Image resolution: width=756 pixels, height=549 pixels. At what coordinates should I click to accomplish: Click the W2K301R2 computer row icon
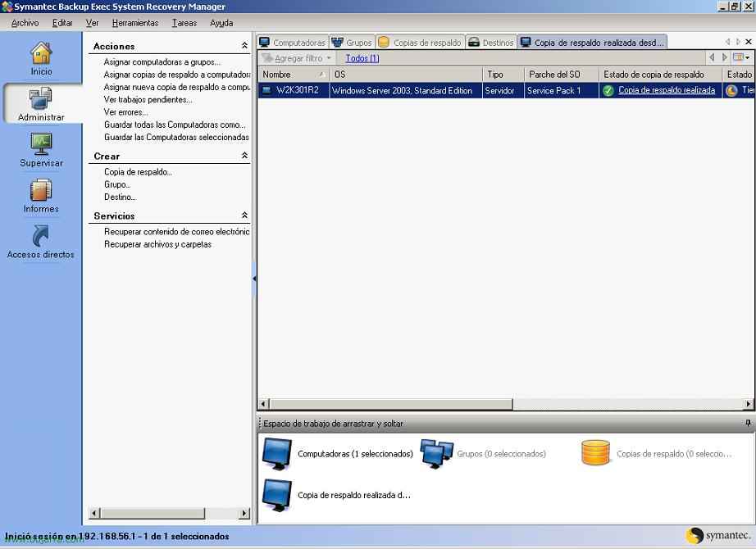pyautogui.click(x=266, y=91)
